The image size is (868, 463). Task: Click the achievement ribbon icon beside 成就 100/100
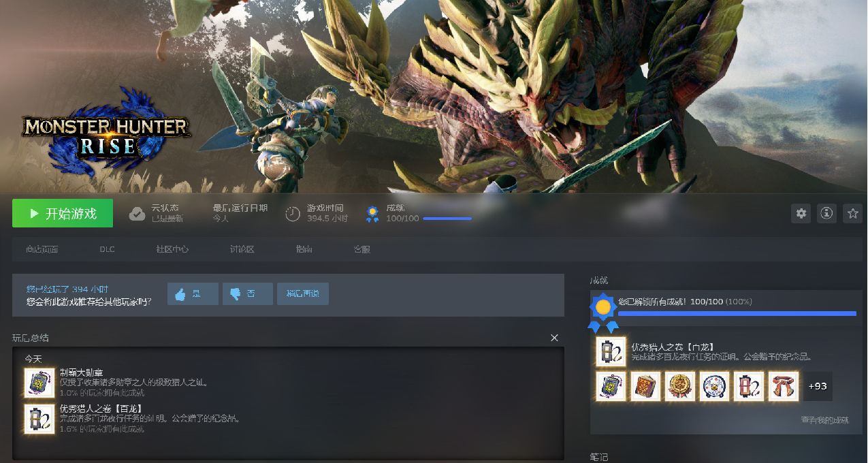point(372,214)
